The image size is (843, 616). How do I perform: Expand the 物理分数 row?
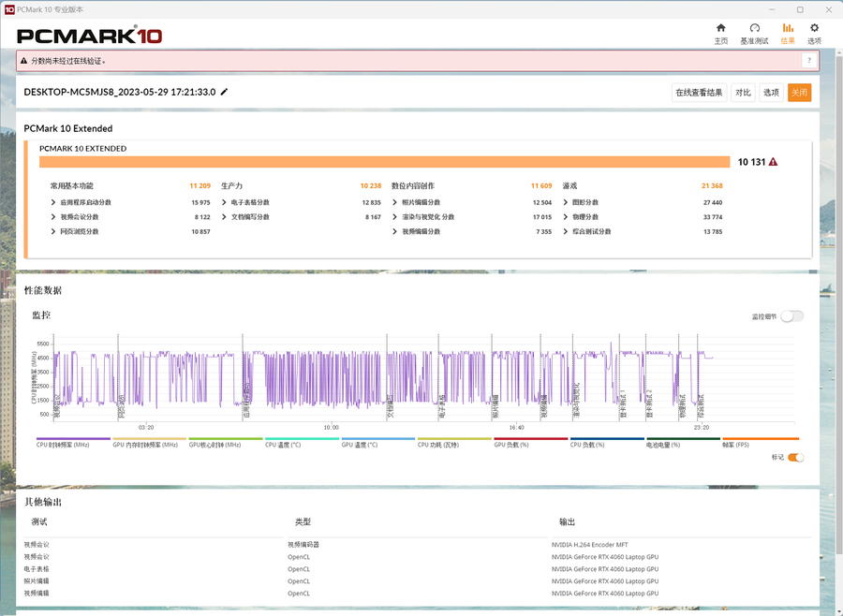[x=566, y=216]
